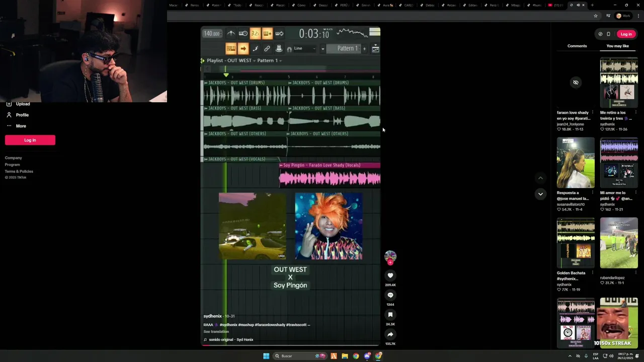Switch to the YouTube (11) browser tab
Image resolution: width=644 pixels, height=362 pixels.
pyautogui.click(x=555, y=5)
